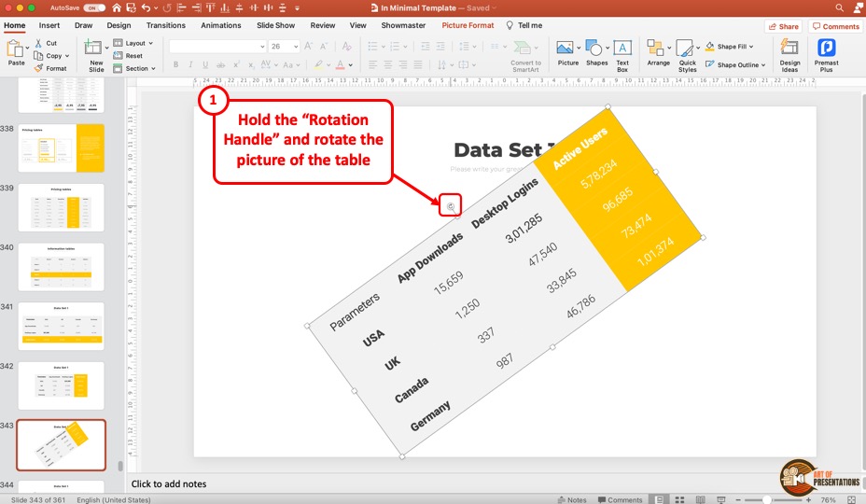Switch to Reading view in status bar
Screen dimensions: 866x504
coord(700,499)
